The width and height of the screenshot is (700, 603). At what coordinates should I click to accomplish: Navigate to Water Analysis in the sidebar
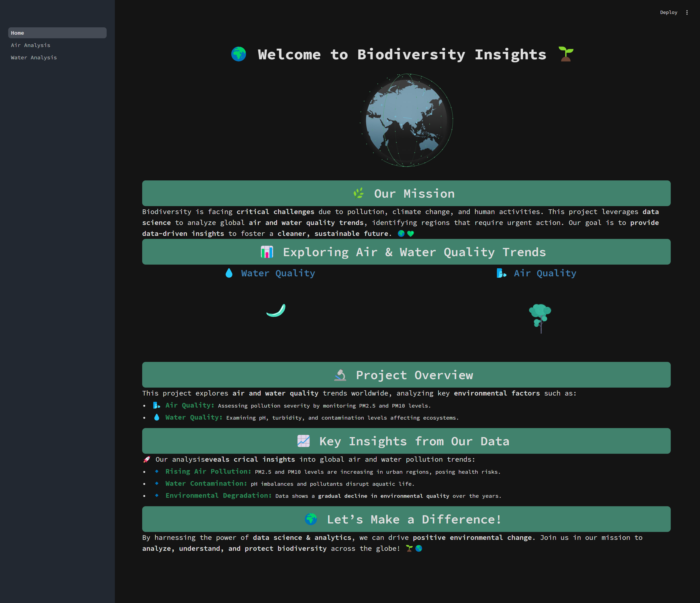tap(34, 57)
